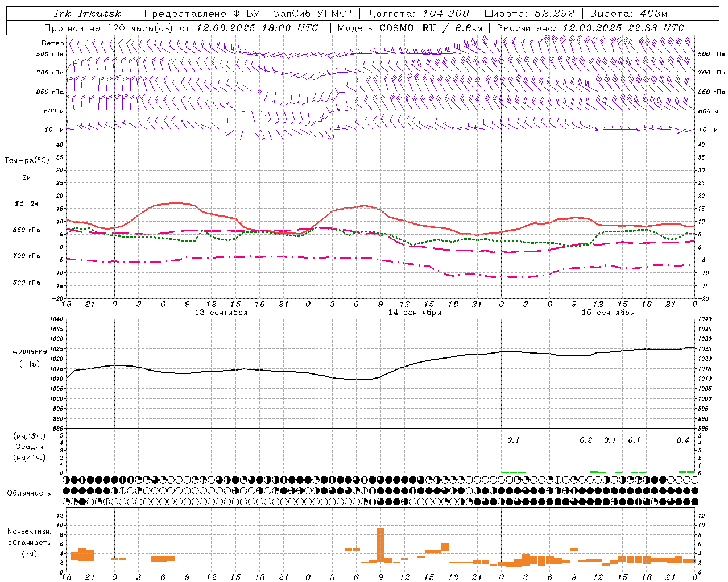Viewport: 728px width, 582px height.
Task: Click the 850 гПа temperature legend entry
Action: pyautogui.click(x=27, y=230)
